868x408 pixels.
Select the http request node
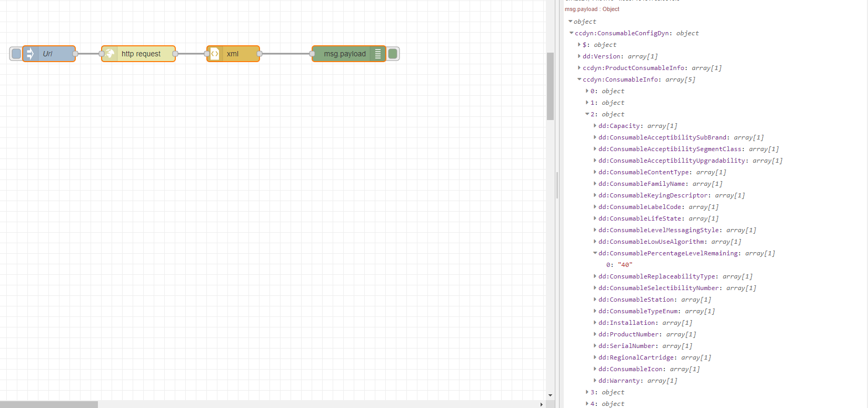138,54
